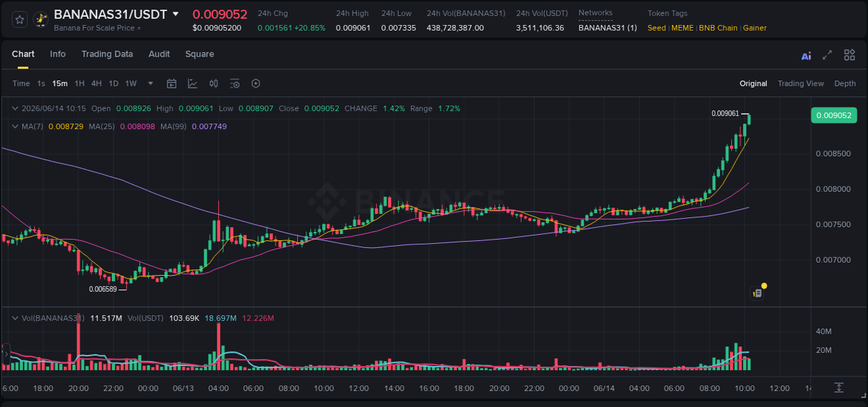Click the CHANGE value 1.42%
868x407 pixels.
coord(394,108)
